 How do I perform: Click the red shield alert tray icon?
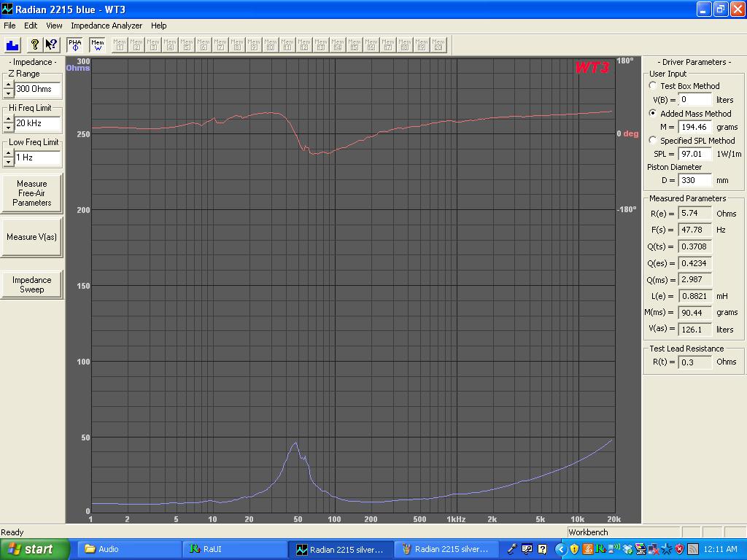click(x=679, y=550)
